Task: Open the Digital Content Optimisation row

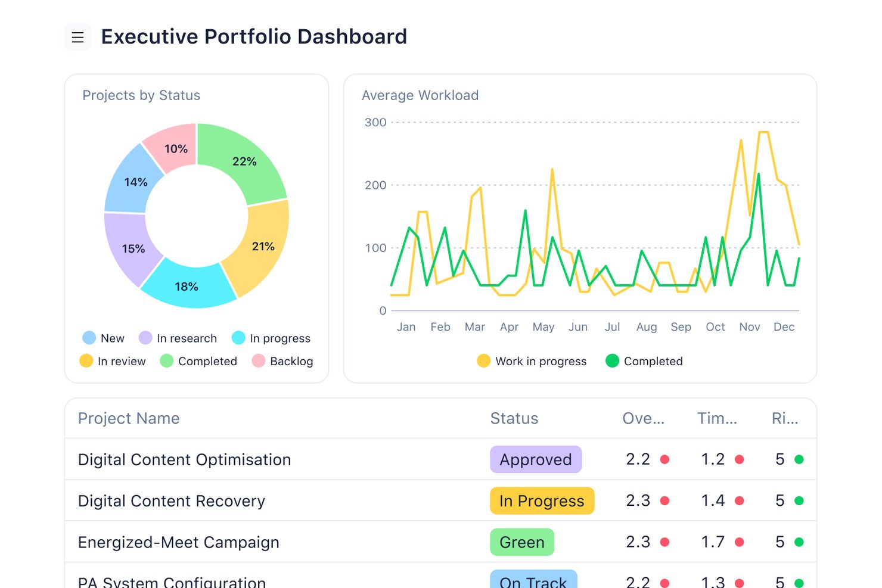Action: [440, 459]
